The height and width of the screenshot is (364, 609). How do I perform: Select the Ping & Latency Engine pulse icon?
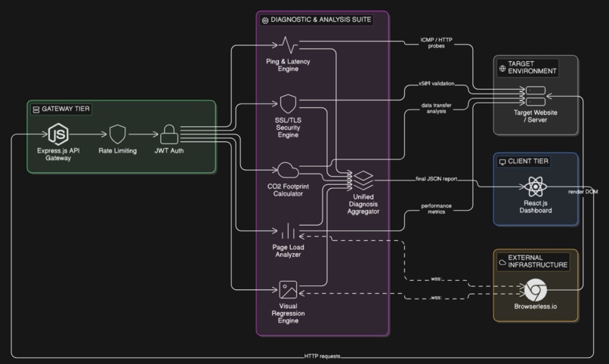point(288,45)
